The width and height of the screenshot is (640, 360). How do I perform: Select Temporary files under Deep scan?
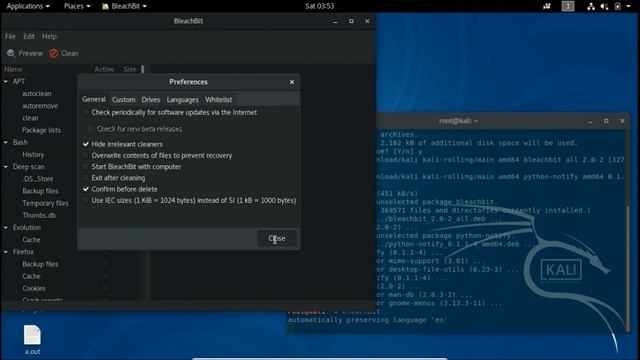[x=45, y=203]
